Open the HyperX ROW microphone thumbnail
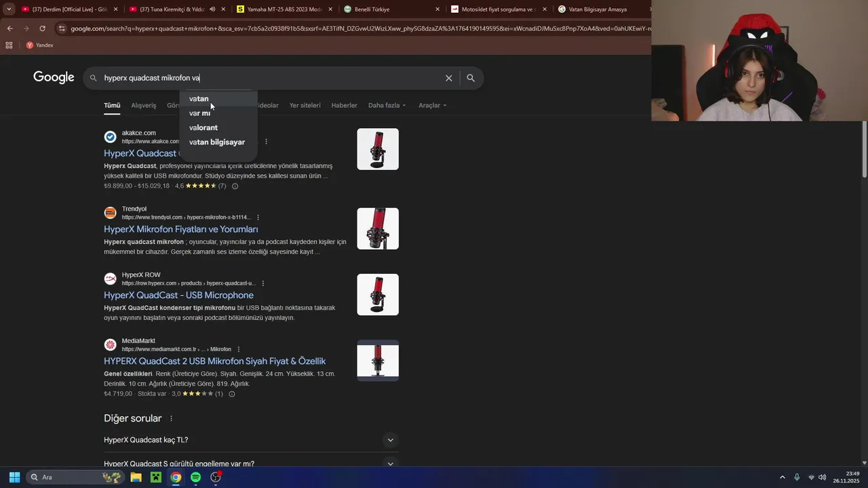 tap(378, 294)
